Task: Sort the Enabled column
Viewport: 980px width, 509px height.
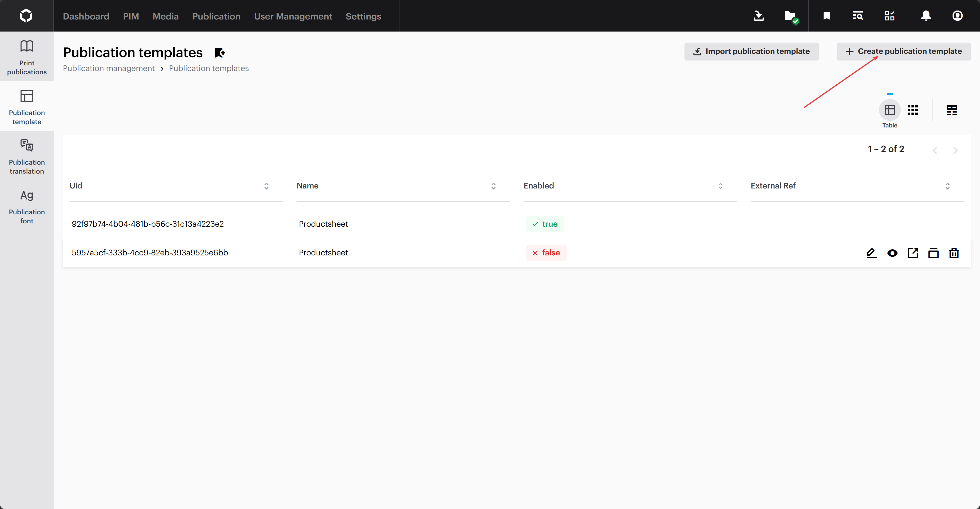Action: pyautogui.click(x=720, y=186)
